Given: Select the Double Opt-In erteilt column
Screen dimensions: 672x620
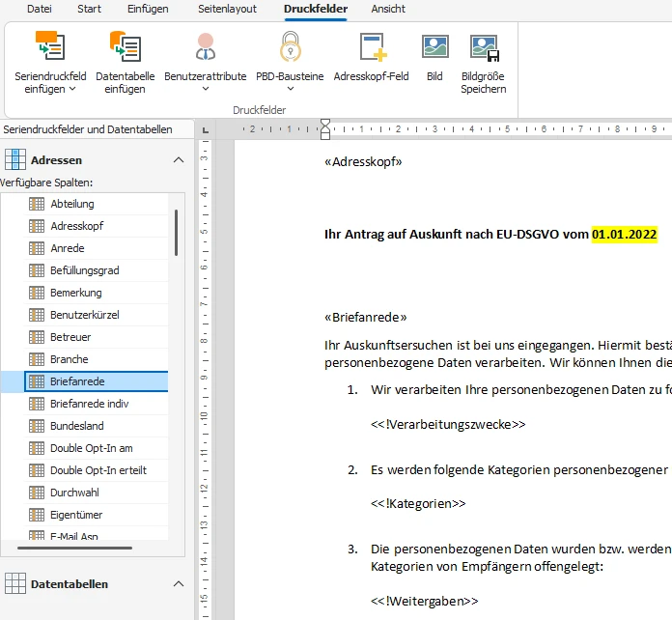Looking at the screenshot, I should tap(96, 470).
